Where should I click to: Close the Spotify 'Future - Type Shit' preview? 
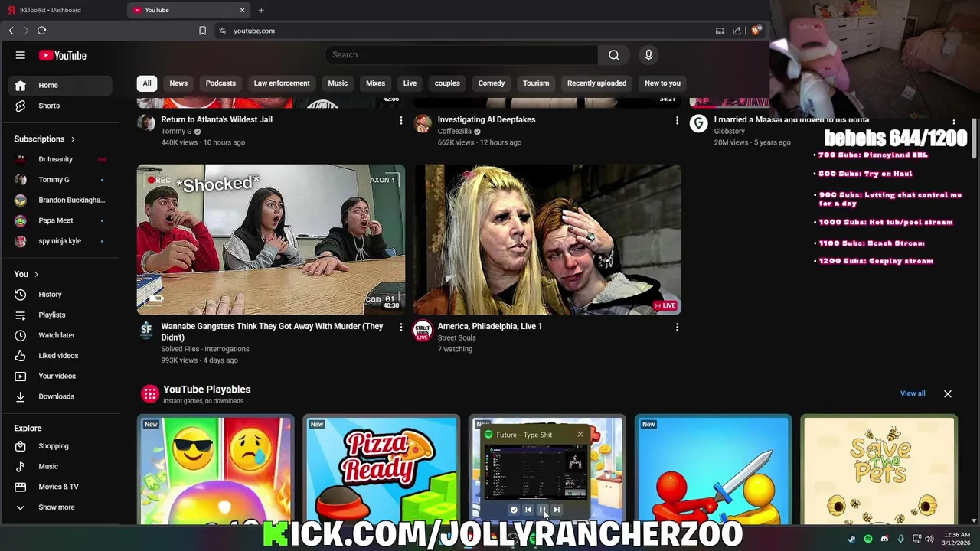[580, 435]
